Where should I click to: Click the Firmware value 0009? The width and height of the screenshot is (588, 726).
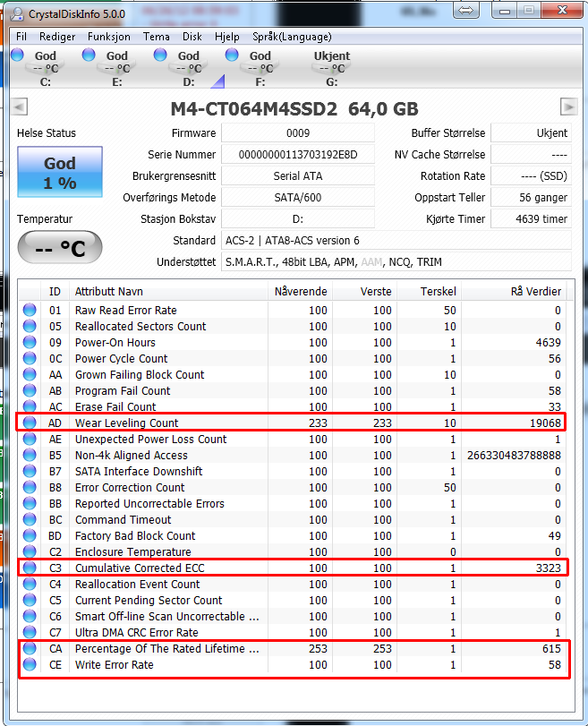coord(298,133)
